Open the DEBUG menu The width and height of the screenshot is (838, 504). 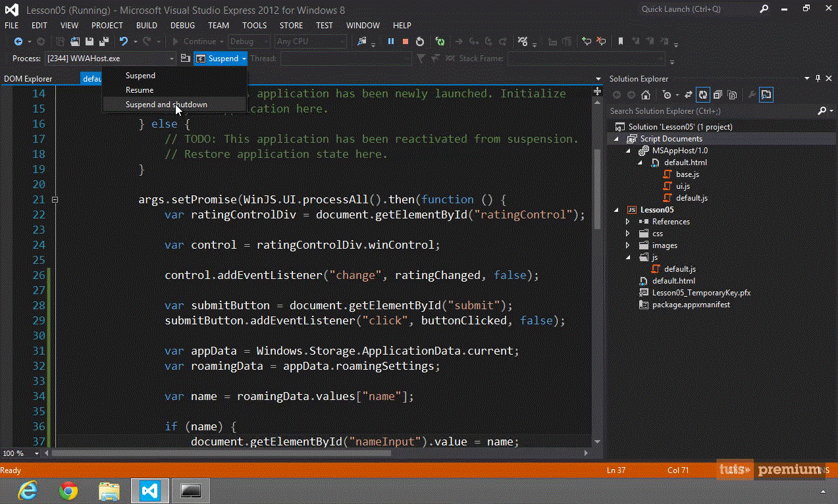pyautogui.click(x=182, y=26)
